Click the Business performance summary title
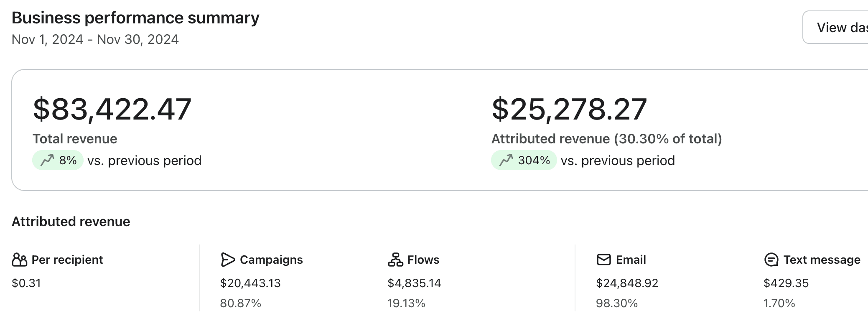Image resolution: width=868 pixels, height=326 pixels. tap(135, 18)
